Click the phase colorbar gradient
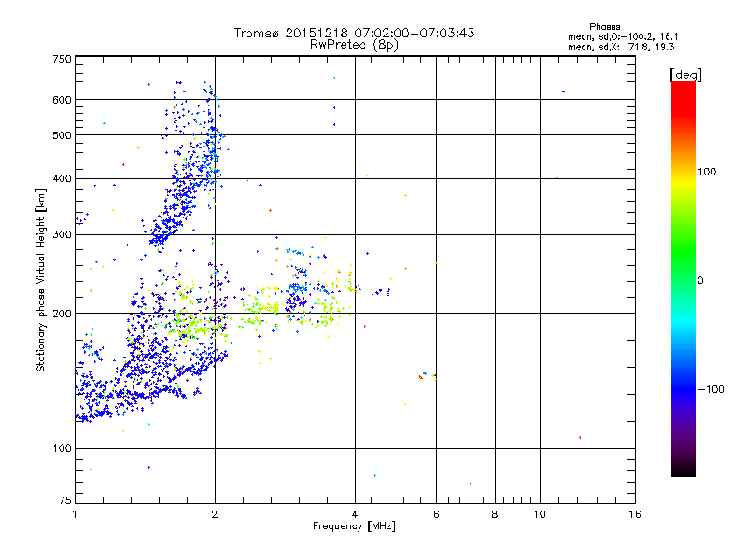Viewport: 747px width, 560px height. coord(684,278)
